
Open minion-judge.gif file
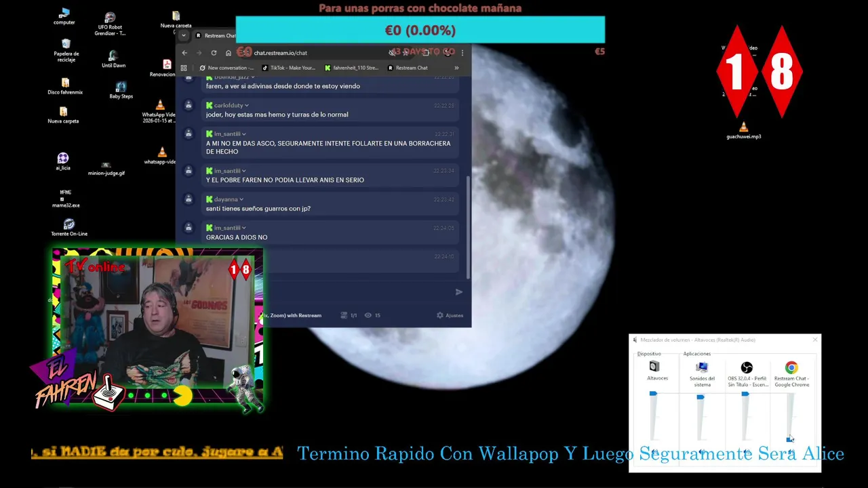pyautogui.click(x=106, y=169)
